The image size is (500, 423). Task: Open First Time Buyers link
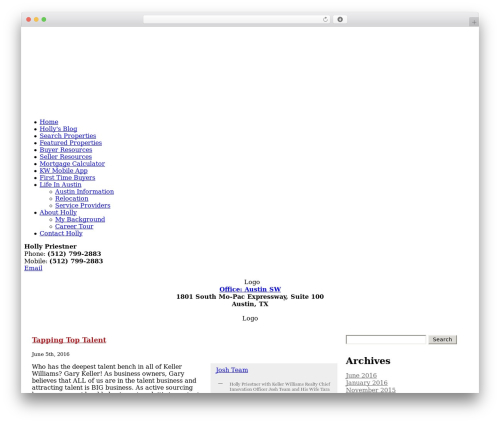click(x=67, y=178)
